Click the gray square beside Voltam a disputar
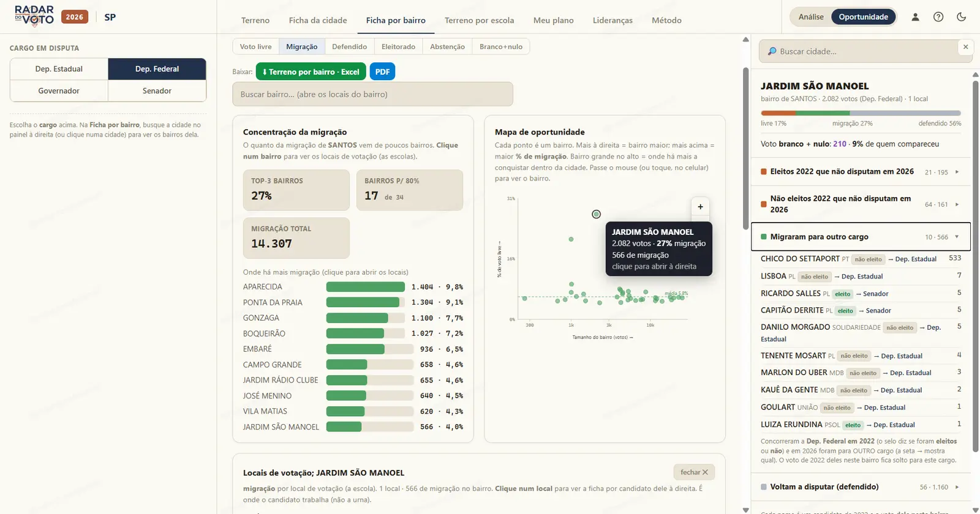The width and height of the screenshot is (980, 514). 764,487
